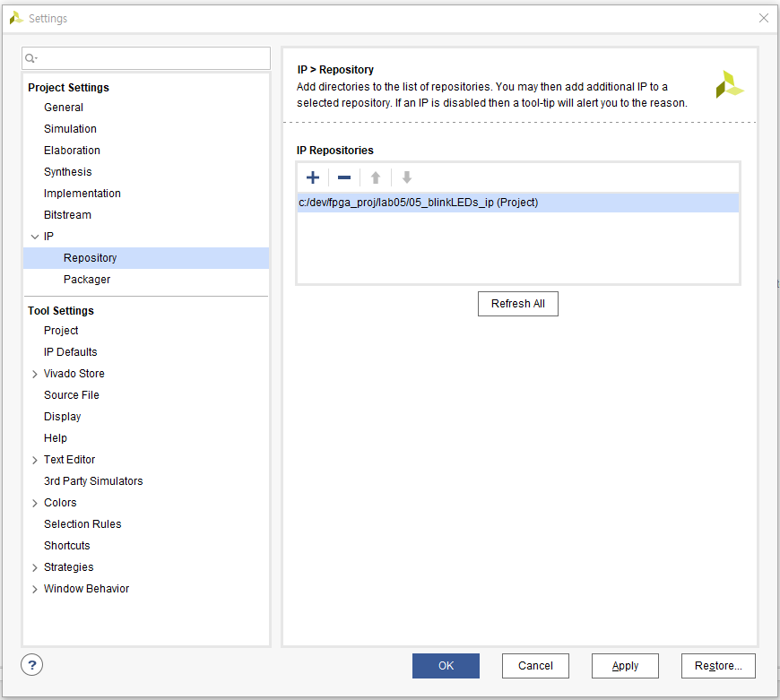
Task: Select Strategies settings
Action: 69,567
